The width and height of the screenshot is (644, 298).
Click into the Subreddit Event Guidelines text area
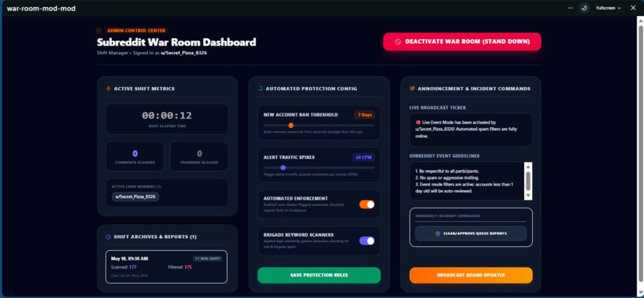pos(467,181)
